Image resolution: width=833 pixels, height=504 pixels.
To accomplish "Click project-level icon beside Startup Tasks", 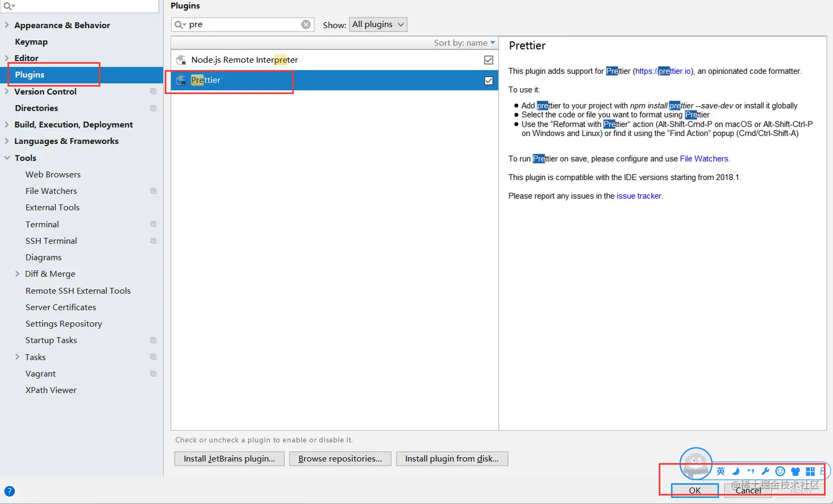I will 153,340.
